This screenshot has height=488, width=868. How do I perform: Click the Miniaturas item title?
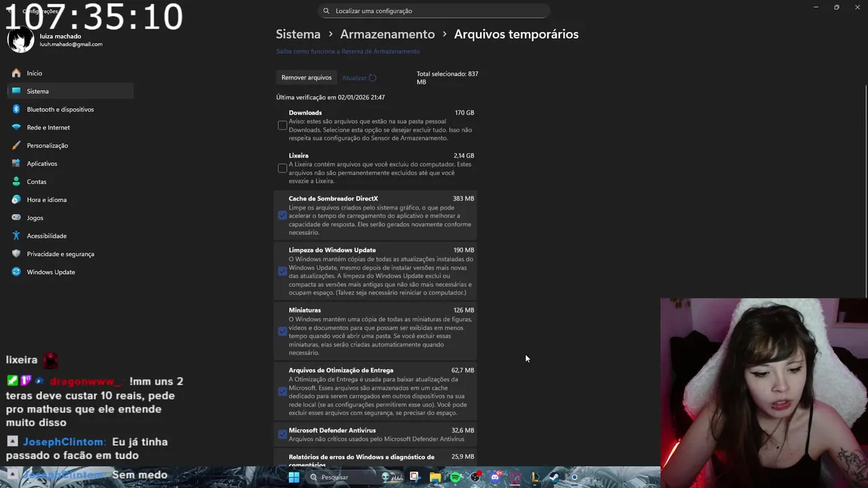point(304,310)
